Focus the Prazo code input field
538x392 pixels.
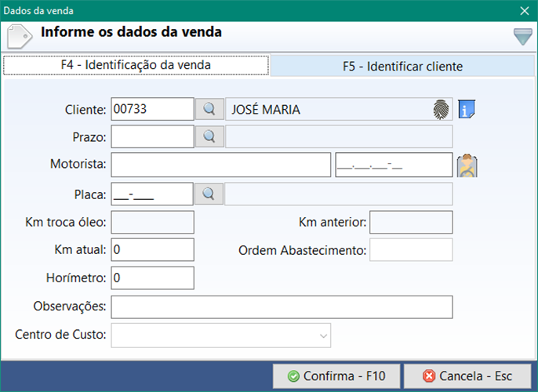click(x=152, y=136)
